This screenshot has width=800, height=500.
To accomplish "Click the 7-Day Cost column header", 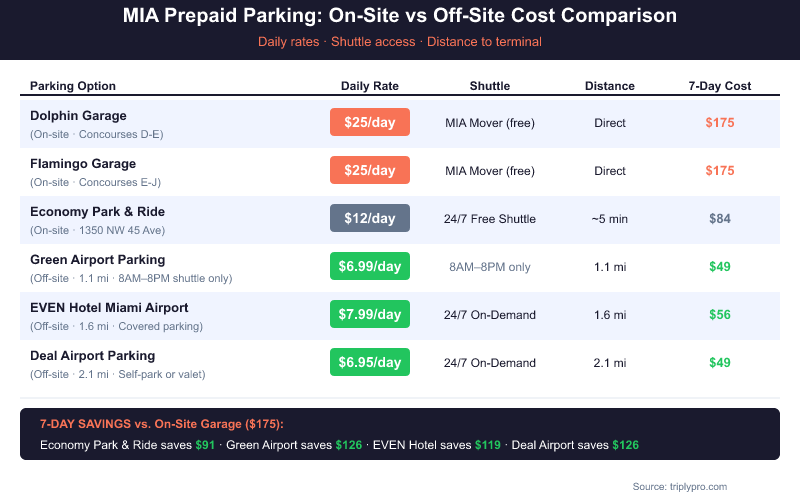I will coord(720,86).
